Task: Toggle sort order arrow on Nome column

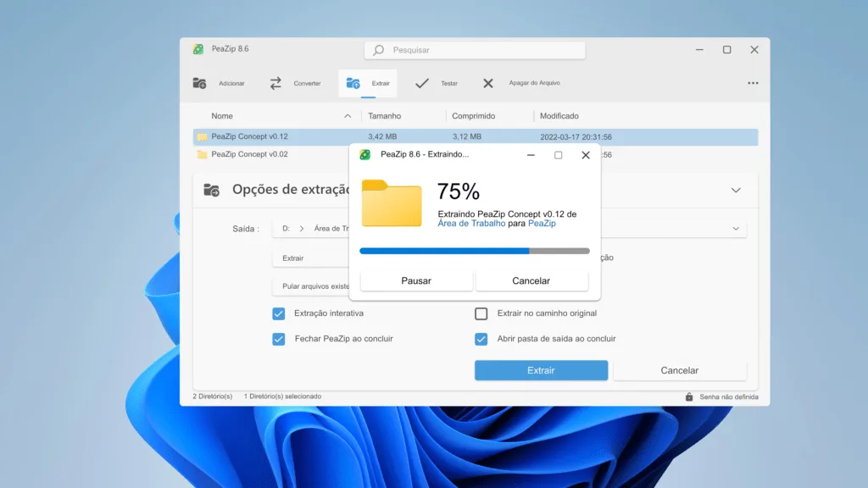Action: pyautogui.click(x=348, y=115)
